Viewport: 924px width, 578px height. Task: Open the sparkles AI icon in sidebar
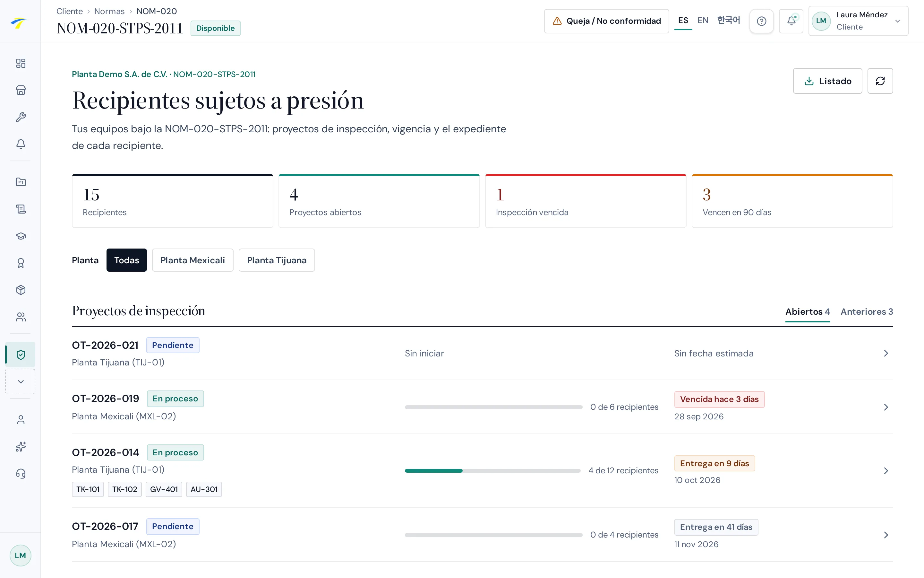tap(21, 447)
